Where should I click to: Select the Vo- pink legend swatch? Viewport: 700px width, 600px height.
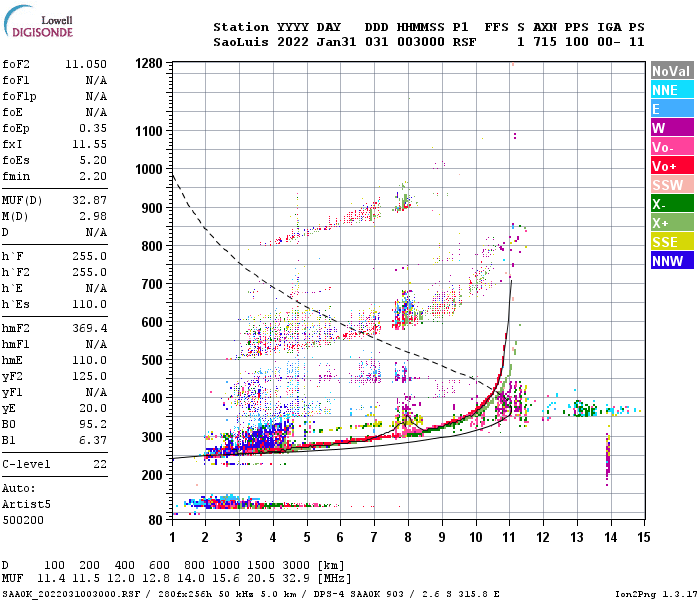[672, 147]
